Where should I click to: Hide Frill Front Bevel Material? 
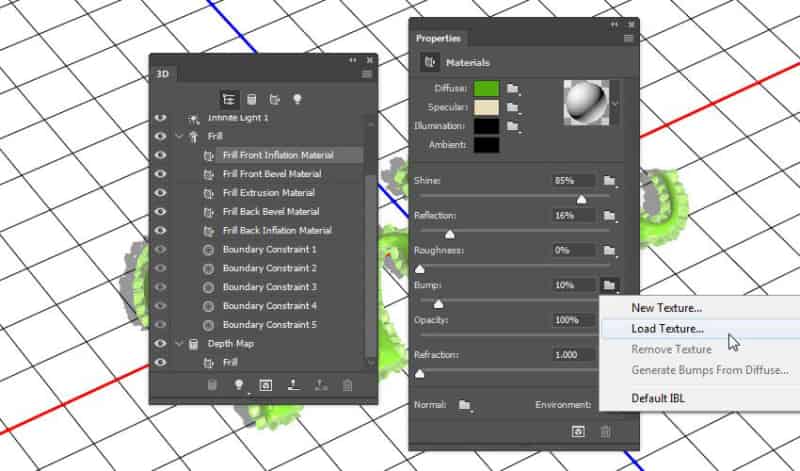pos(160,174)
